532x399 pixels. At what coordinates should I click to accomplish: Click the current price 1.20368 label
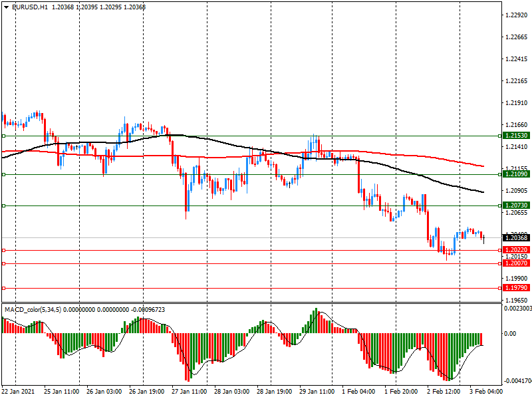pos(516,237)
